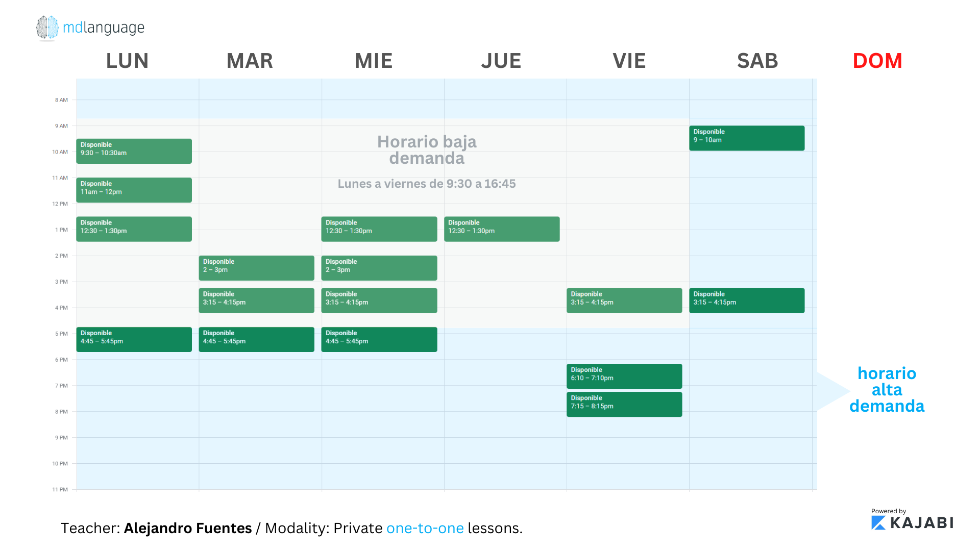Click the Horario baja demanda heading

[x=427, y=149]
